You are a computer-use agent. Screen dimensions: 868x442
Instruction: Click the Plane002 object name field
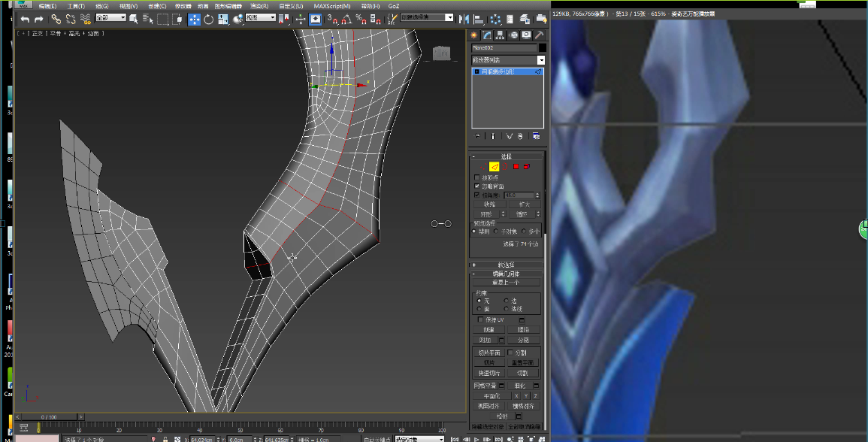click(x=504, y=48)
